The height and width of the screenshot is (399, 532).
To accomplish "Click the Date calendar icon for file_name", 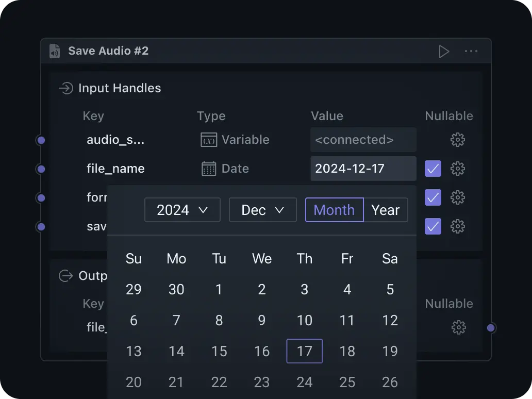I will [x=208, y=169].
